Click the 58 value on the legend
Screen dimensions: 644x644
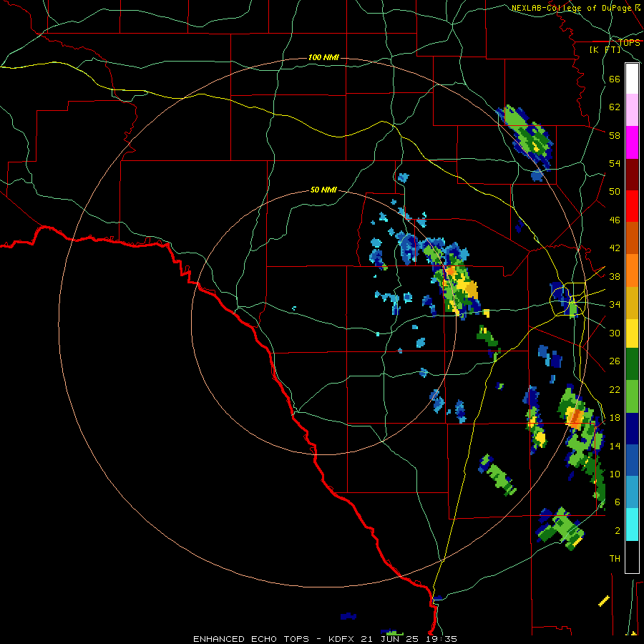pos(615,135)
